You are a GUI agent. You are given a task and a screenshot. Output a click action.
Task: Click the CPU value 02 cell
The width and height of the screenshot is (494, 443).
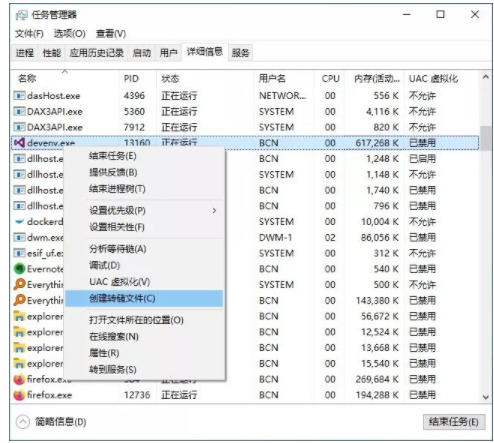(330, 237)
